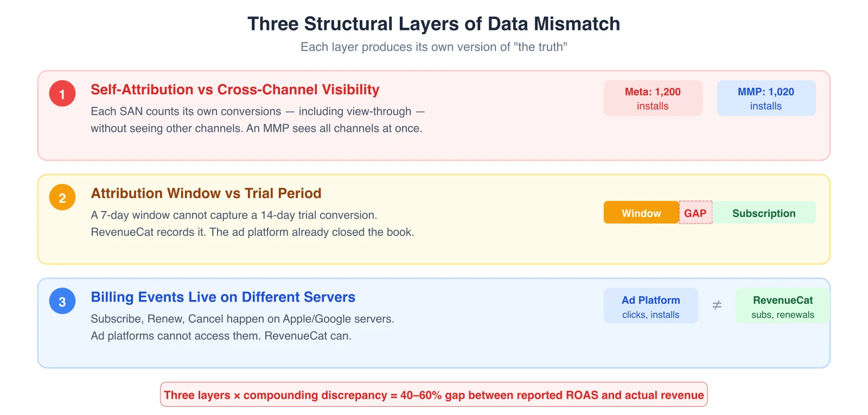Click the red compounding discrepancy summary banner
The height and width of the screenshot is (415, 868).
(434, 395)
